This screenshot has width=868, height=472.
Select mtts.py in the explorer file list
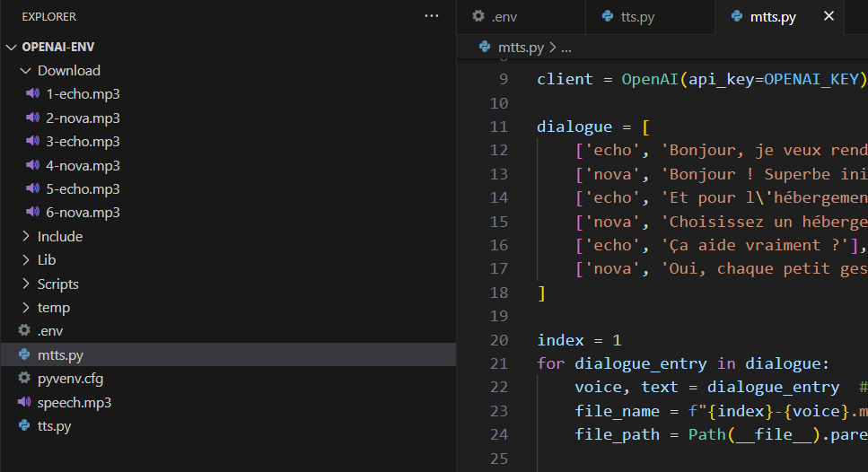[x=60, y=355]
